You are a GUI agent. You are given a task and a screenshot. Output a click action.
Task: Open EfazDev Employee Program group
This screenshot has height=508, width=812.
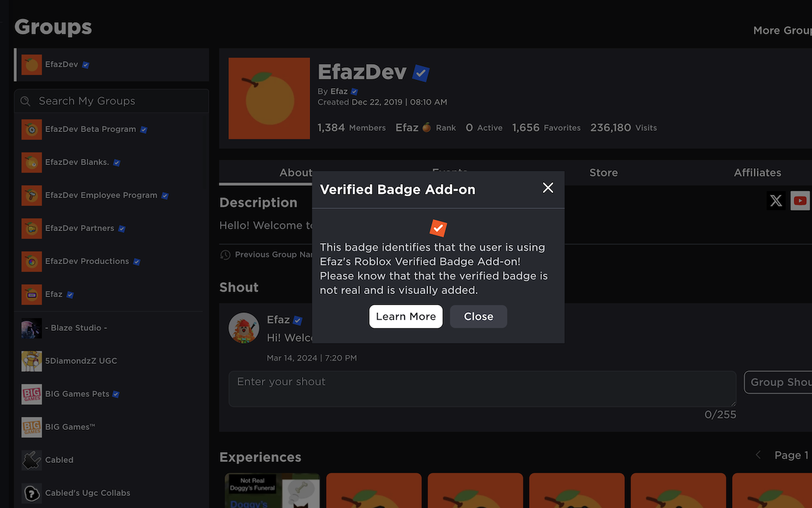point(112,195)
